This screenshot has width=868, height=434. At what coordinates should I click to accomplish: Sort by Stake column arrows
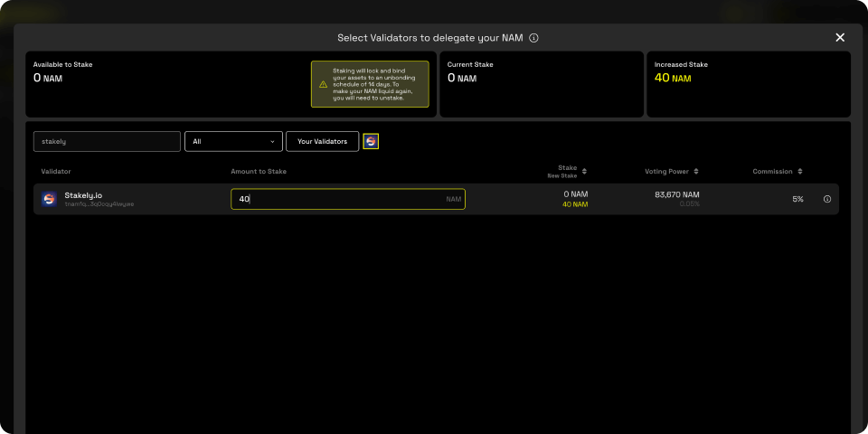584,172
